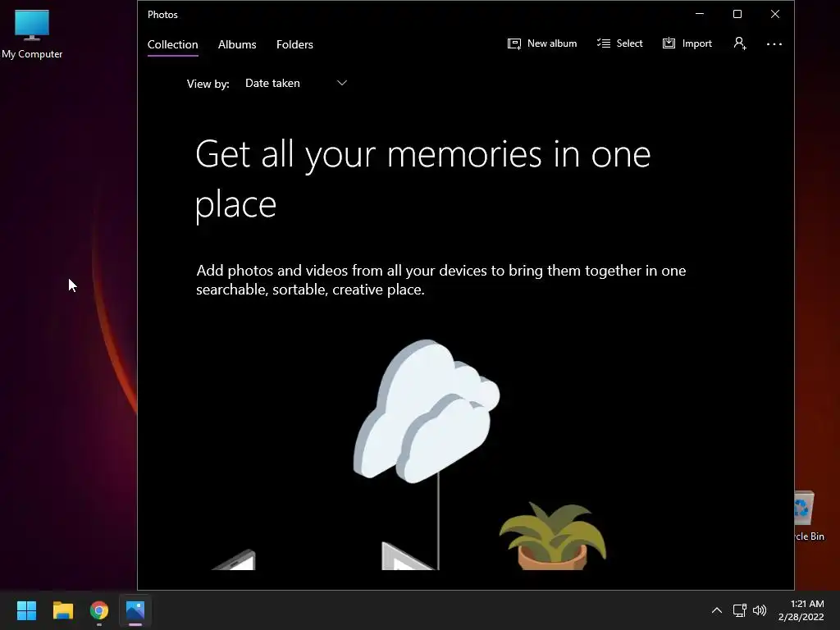Click the Photos app taskbar icon
The height and width of the screenshot is (630, 840).
(x=135, y=610)
